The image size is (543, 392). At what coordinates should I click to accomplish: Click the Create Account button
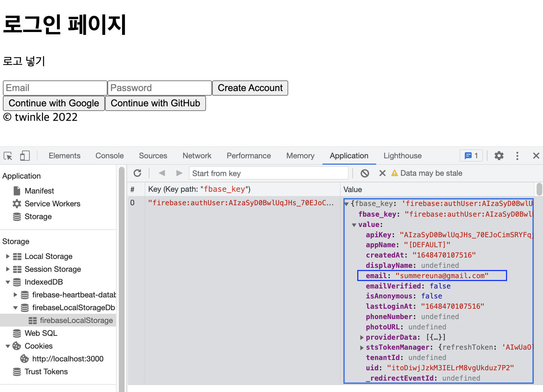[250, 88]
